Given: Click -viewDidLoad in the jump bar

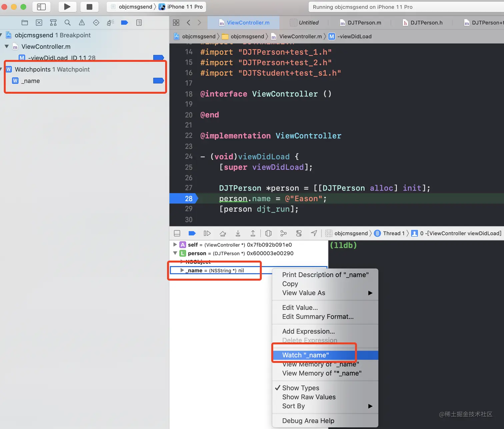Looking at the screenshot, I should click(350, 36).
